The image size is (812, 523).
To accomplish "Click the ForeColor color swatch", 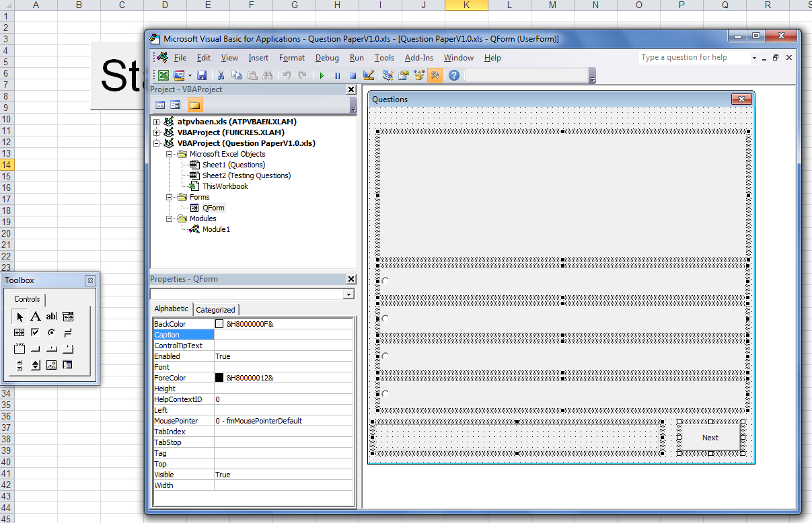I will coord(219,377).
